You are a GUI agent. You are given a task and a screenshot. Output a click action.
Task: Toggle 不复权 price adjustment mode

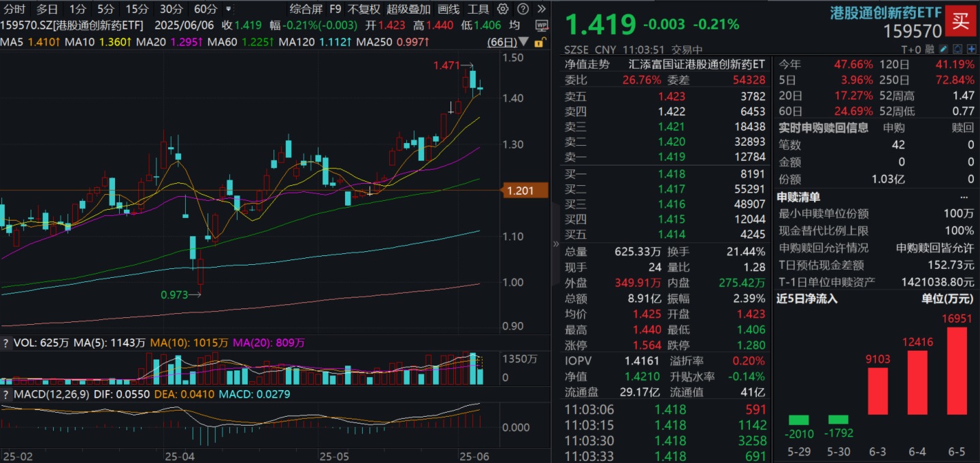click(x=363, y=9)
